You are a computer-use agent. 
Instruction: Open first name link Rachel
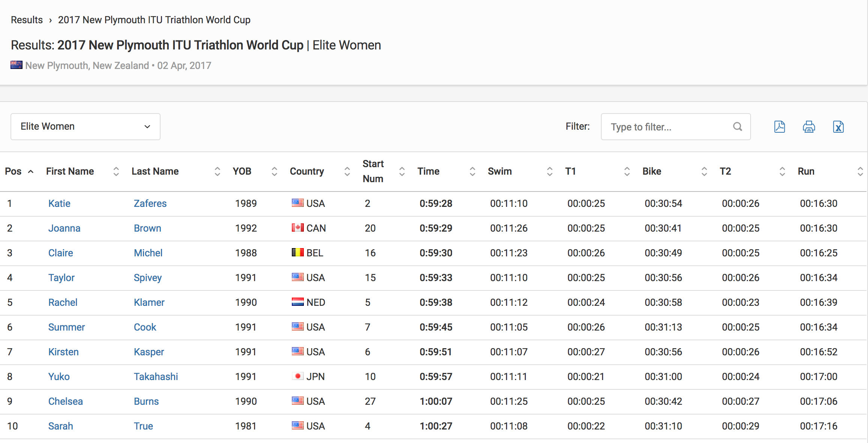[63, 302]
